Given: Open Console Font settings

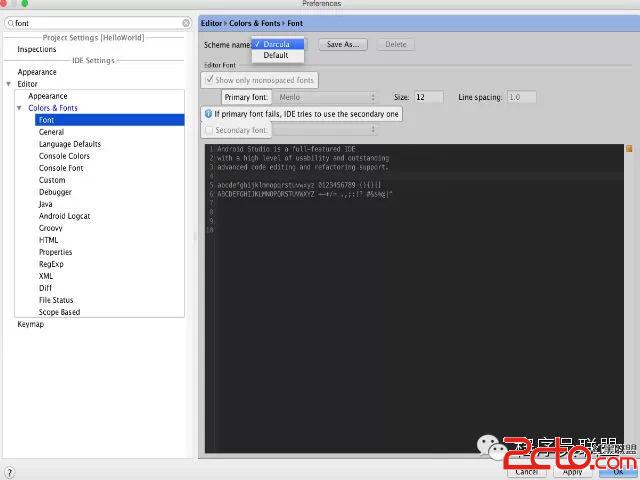Looking at the screenshot, I should (61, 168).
